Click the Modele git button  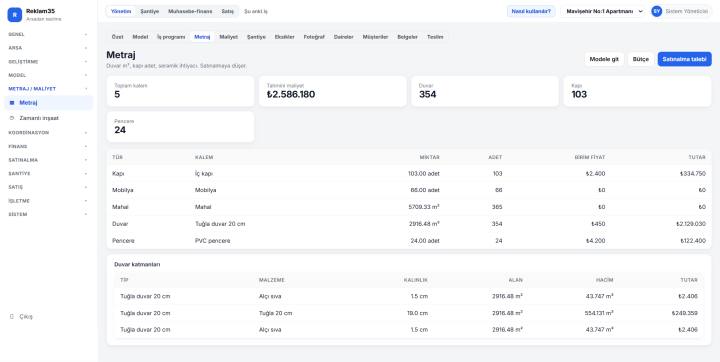[604, 59]
